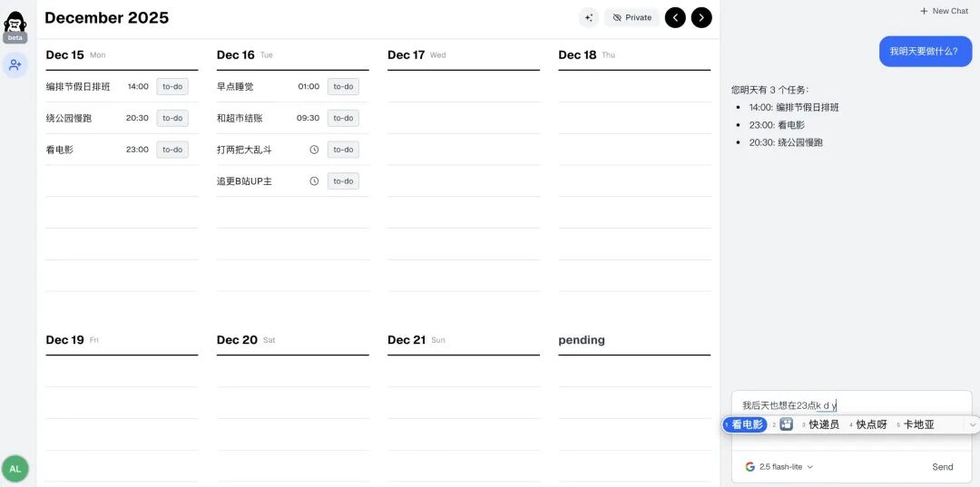Click the AI sparkle icon button
Screen dimensions: 980x487
[x=589, y=17]
